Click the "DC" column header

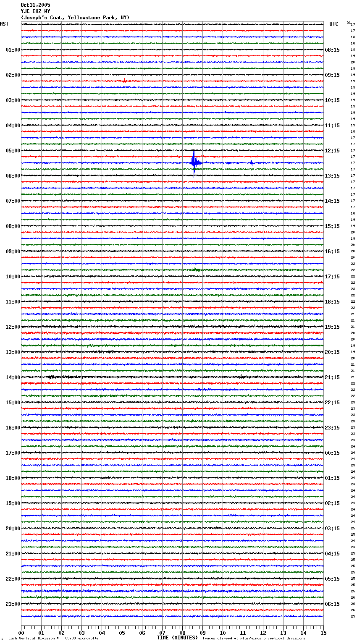[x=349, y=22]
